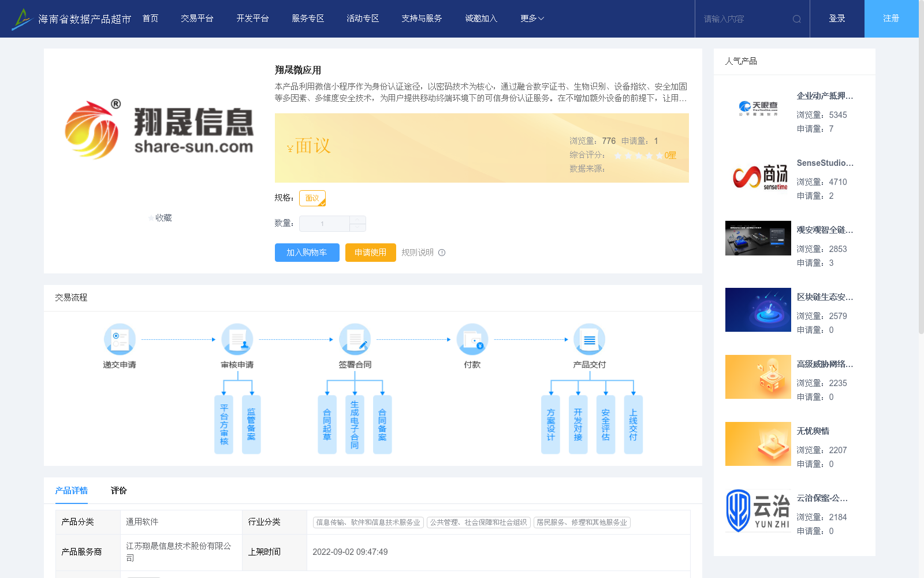The image size is (924, 578).
Task: Open the 活动专区 nav item
Action: [x=363, y=18]
